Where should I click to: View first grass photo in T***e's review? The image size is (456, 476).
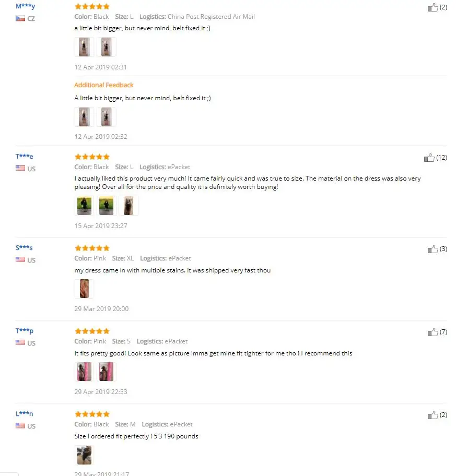tap(84, 206)
